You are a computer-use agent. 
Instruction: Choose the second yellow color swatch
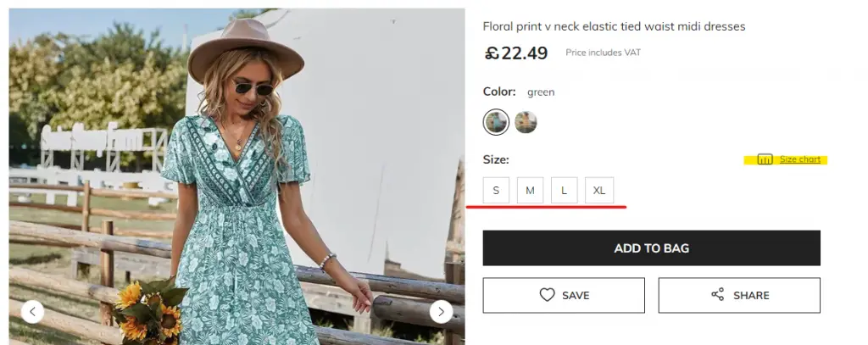click(x=526, y=122)
